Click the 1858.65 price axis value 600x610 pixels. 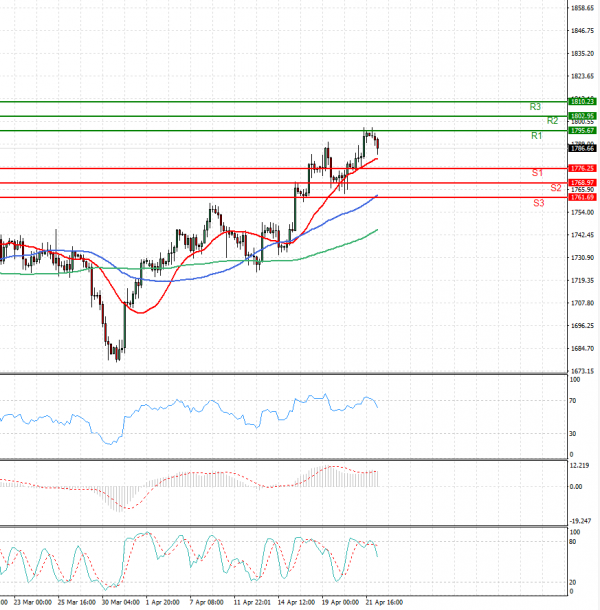pos(582,8)
